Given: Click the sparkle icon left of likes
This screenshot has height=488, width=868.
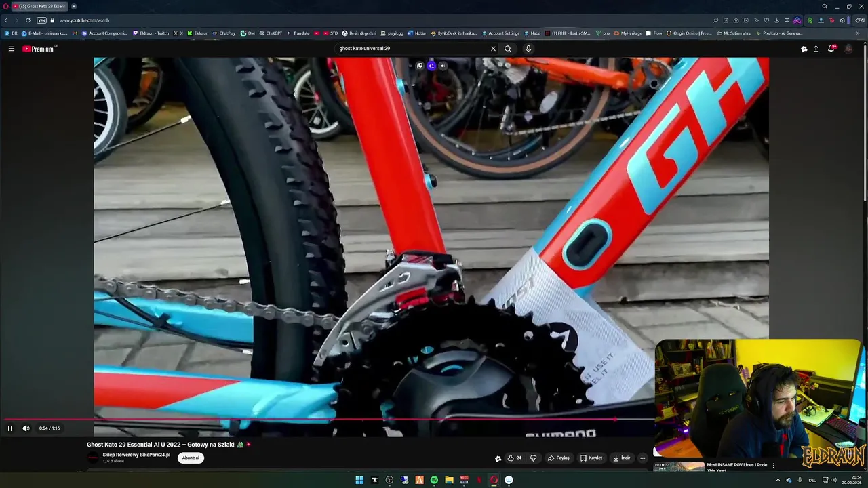Looking at the screenshot, I should pos(498,458).
